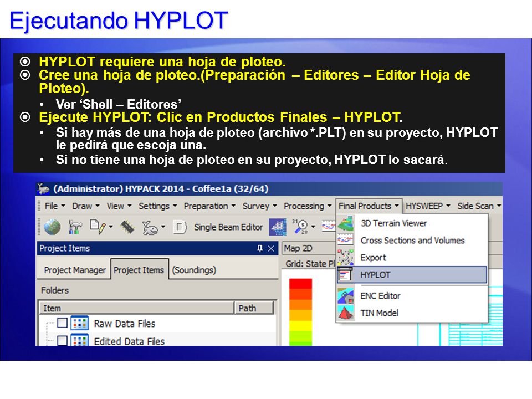Collapse the Final Products menu
The image size is (532, 399).
(x=369, y=206)
